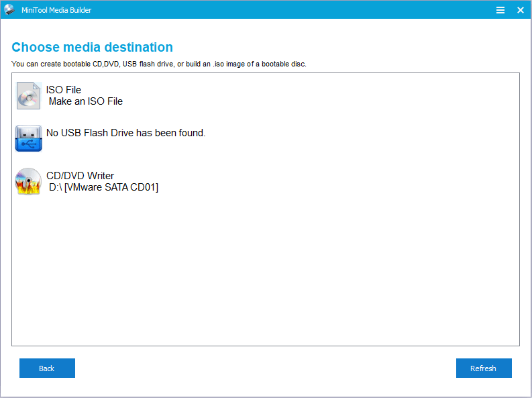The image size is (532, 398).
Task: Select the "ISO File" label
Action: pyautogui.click(x=64, y=90)
